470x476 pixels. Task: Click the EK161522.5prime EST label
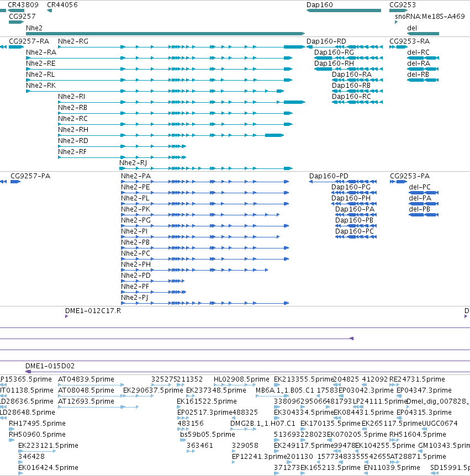click(x=207, y=401)
